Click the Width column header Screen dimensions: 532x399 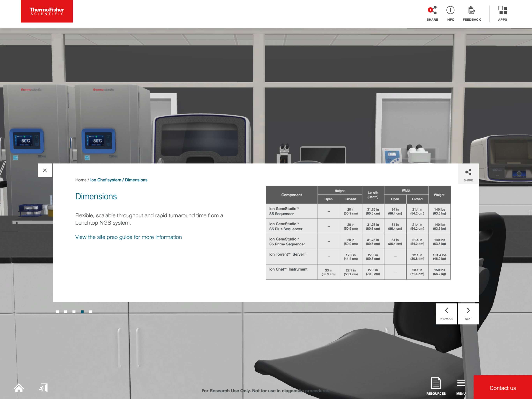point(406,190)
